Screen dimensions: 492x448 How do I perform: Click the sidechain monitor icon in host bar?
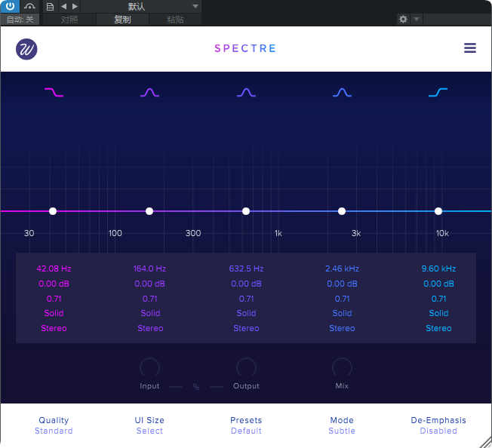[29, 6]
